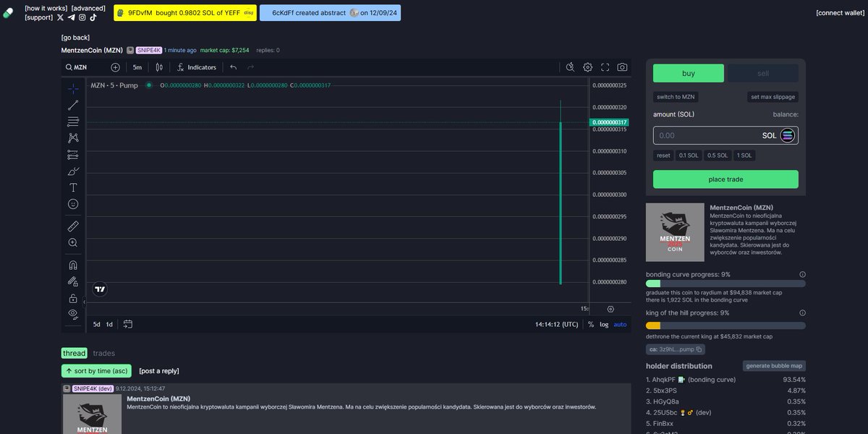Open the MZN symbol search
This screenshot has width=868, height=434.
(x=76, y=67)
